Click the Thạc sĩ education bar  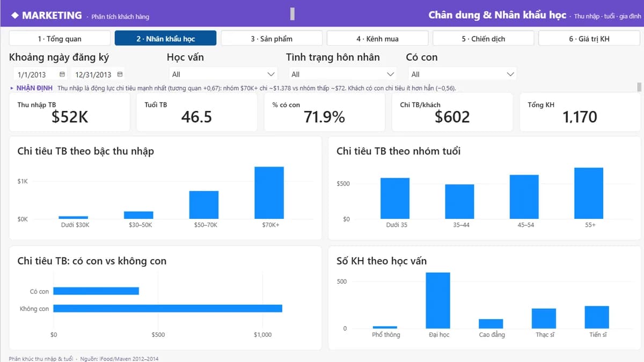(544, 319)
